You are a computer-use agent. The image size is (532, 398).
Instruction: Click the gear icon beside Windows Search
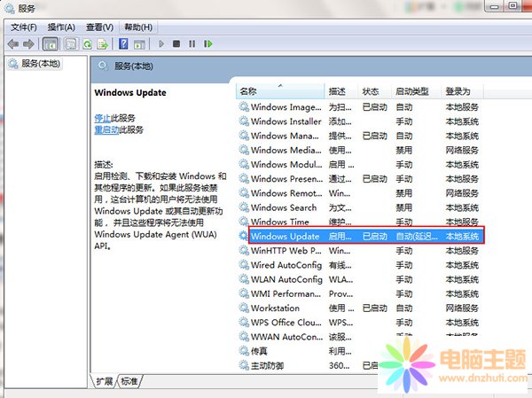pyautogui.click(x=244, y=207)
